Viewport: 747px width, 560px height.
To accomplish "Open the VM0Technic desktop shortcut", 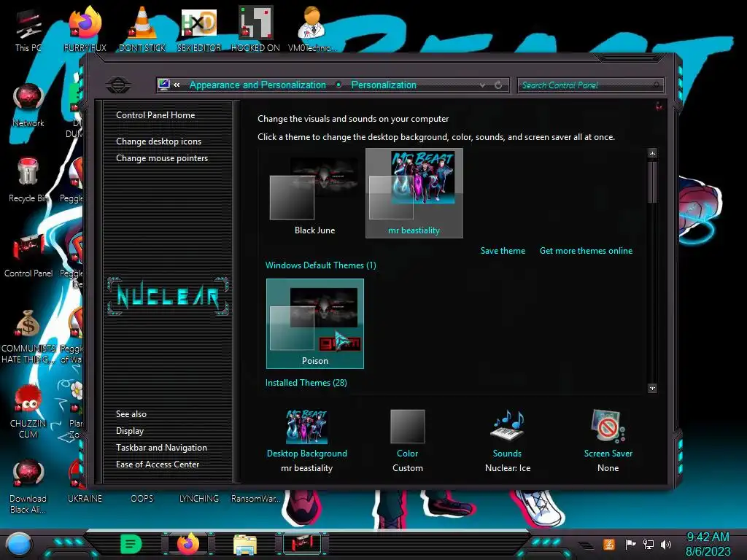I will tap(312, 28).
